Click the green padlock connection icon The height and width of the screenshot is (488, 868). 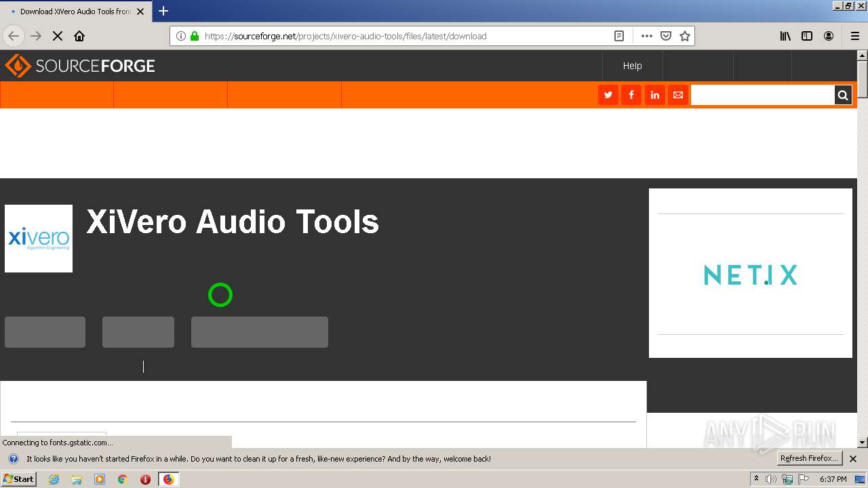(195, 36)
